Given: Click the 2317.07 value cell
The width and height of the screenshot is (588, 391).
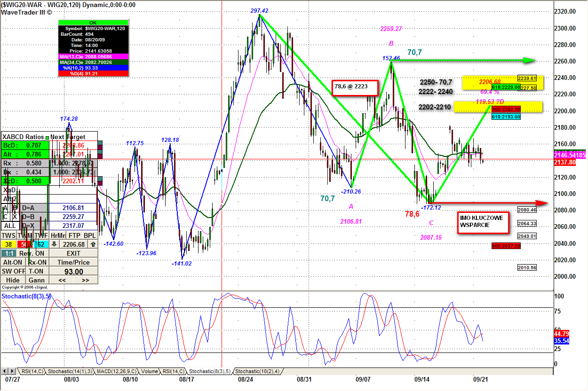Looking at the screenshot, I should [73, 226].
